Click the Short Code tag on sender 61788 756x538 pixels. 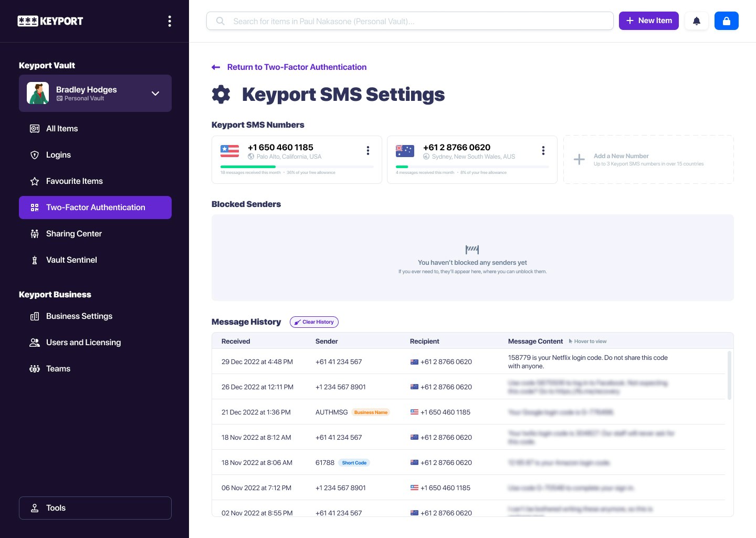354,463
